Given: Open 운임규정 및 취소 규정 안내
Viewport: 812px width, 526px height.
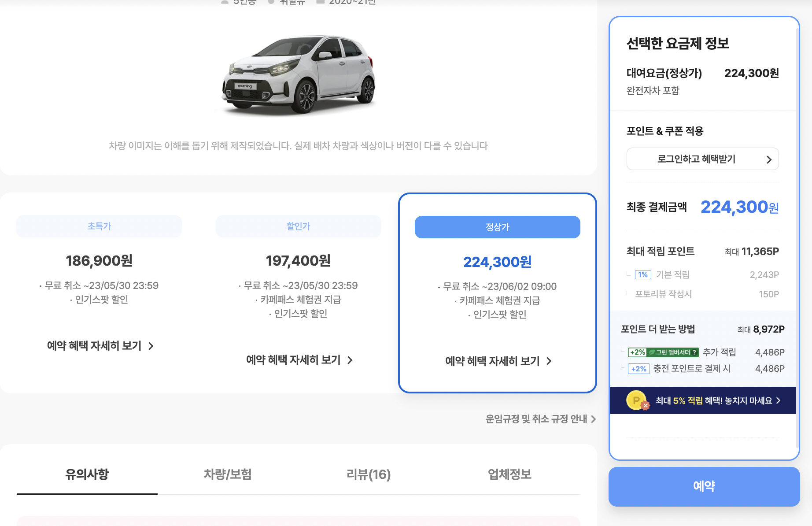Looking at the screenshot, I should pyautogui.click(x=538, y=419).
